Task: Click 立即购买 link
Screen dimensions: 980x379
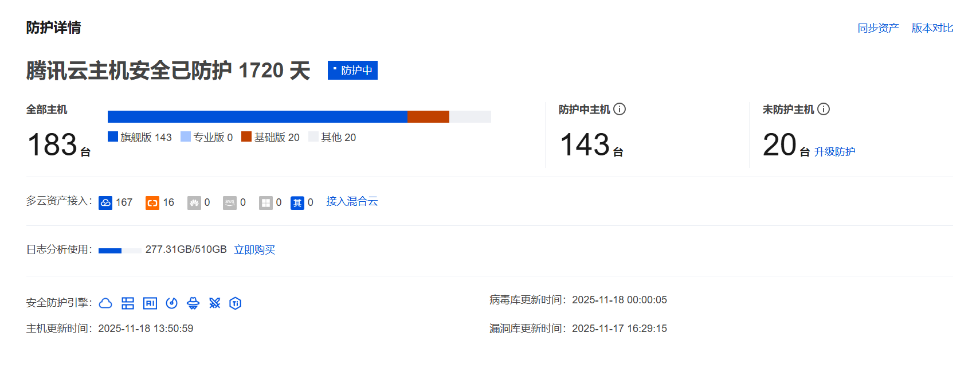Action: point(254,250)
